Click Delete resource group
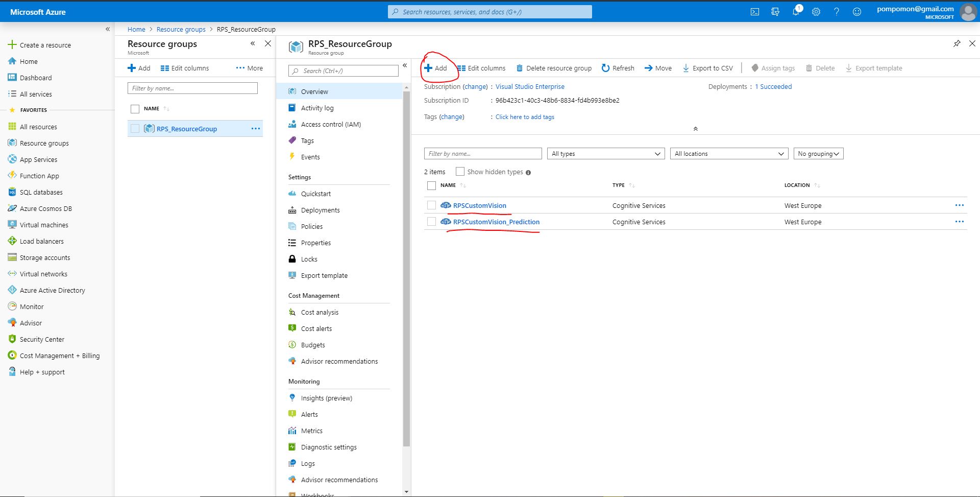Image resolution: width=980 pixels, height=497 pixels. pyautogui.click(x=554, y=68)
